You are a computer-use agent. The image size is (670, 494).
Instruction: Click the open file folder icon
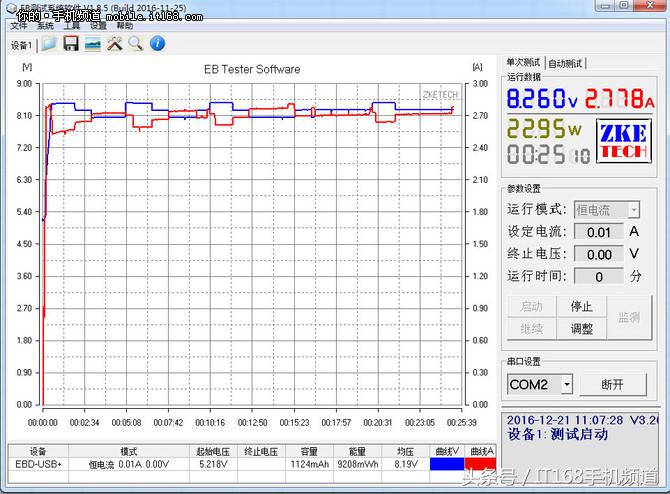coord(49,44)
